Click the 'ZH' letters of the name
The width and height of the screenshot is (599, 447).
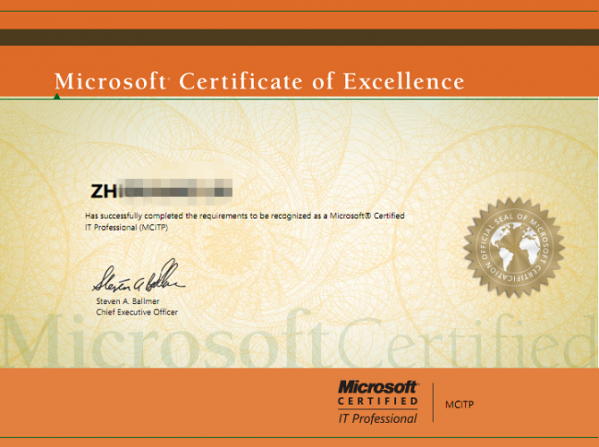click(x=103, y=191)
